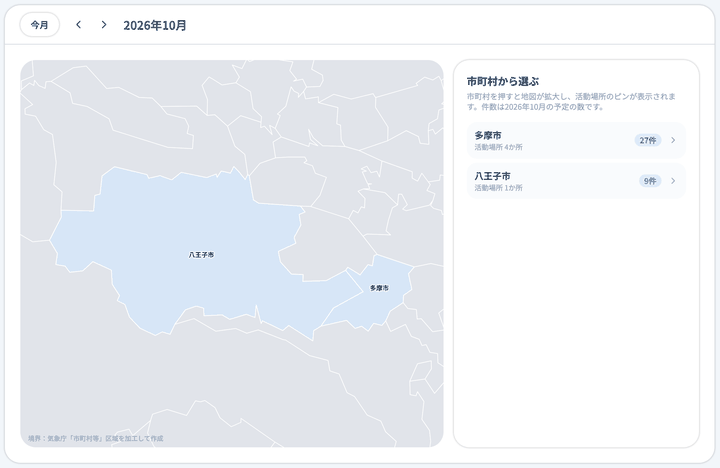Click the 27件 count badge
Screen dimensions: 720x468
[x=648, y=140]
